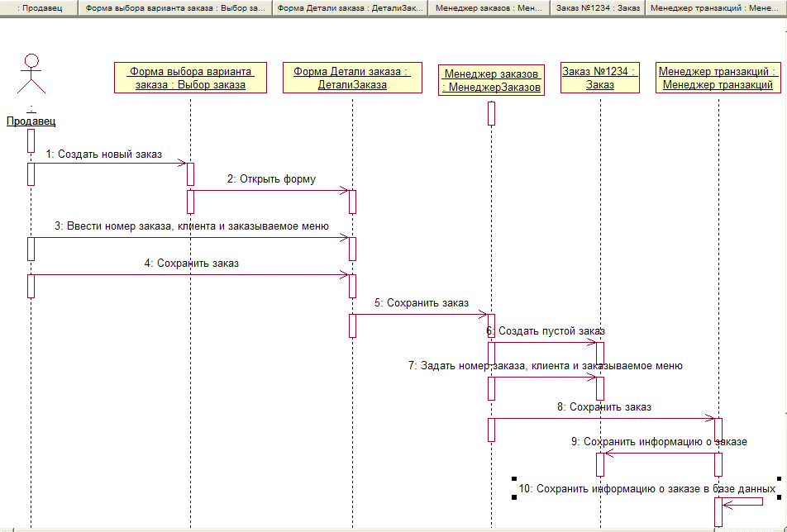787x532 pixels.
Task: Click the 'Менеджер транзакций' object box
Action: (x=718, y=78)
